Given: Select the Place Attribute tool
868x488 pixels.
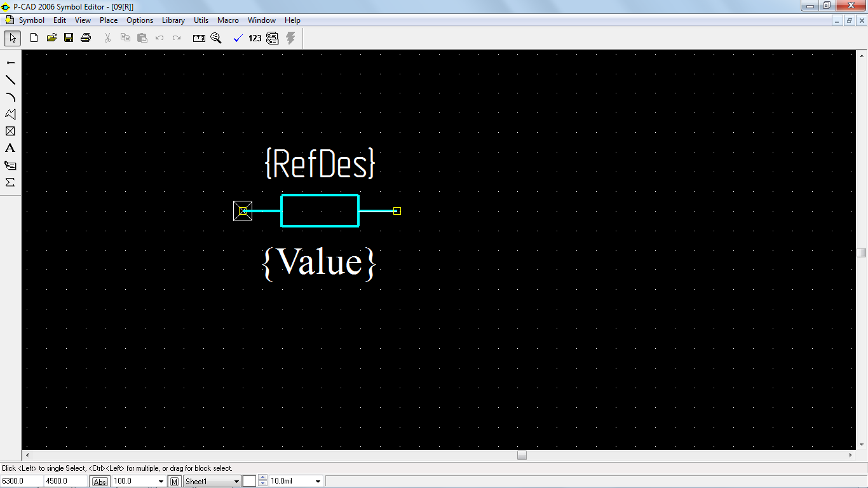Looking at the screenshot, I should pos(10,165).
